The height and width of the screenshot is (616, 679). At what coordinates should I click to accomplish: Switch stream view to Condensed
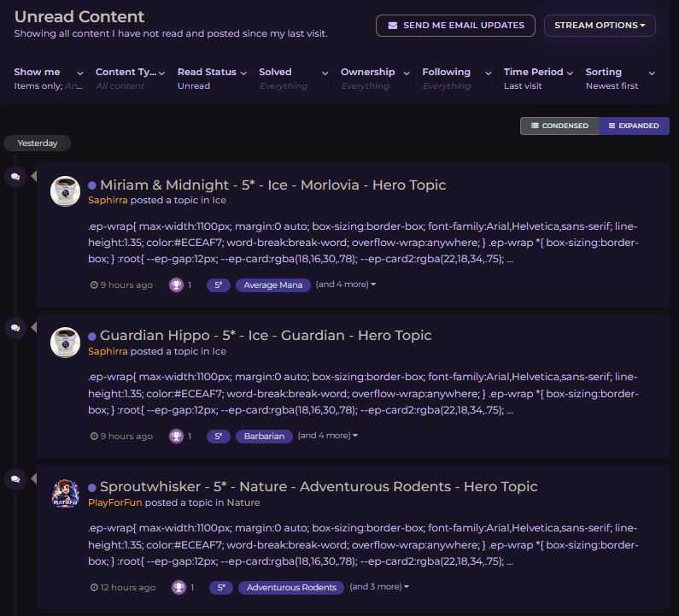pos(559,126)
